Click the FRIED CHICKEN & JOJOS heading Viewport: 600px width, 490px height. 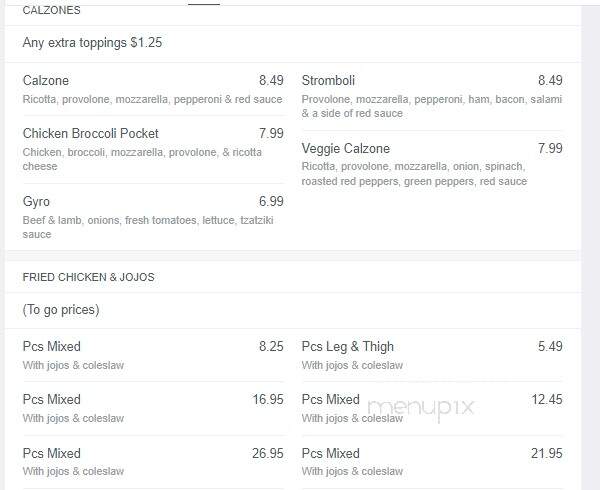(x=88, y=277)
